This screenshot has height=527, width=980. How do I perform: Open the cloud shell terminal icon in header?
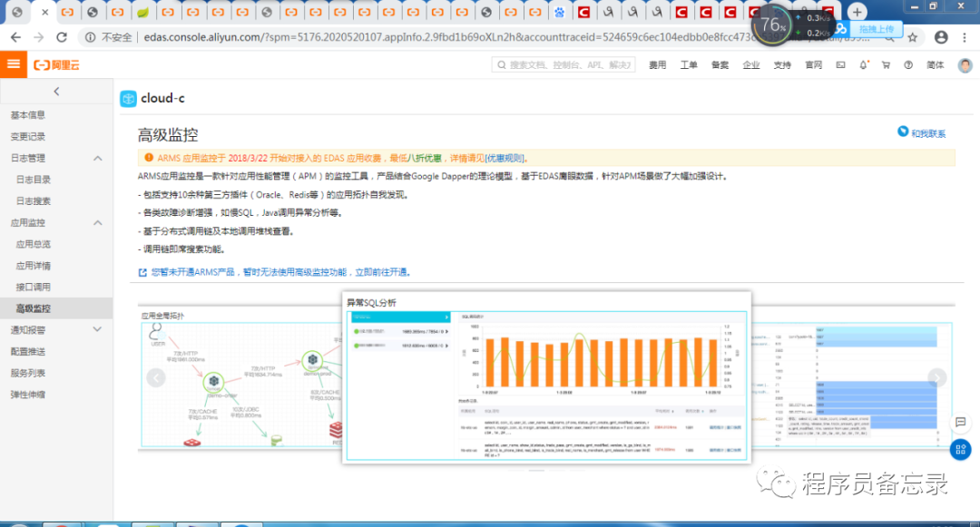[x=840, y=65]
